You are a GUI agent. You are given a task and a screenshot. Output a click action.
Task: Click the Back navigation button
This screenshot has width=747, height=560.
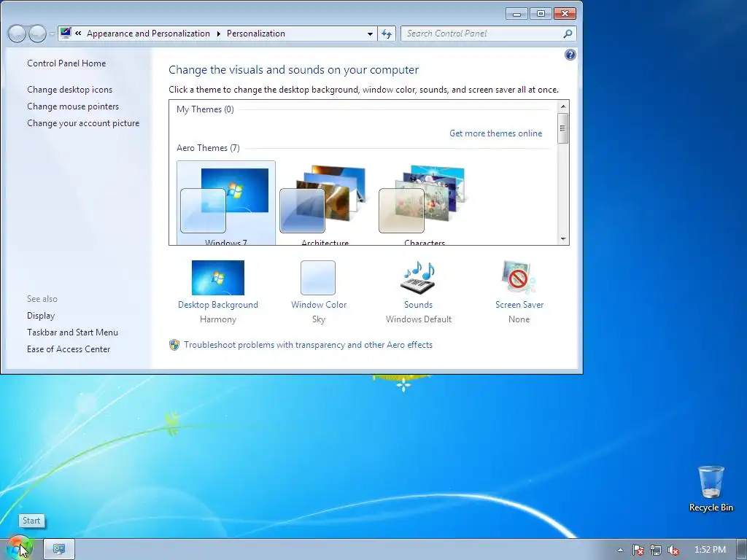[x=18, y=34]
